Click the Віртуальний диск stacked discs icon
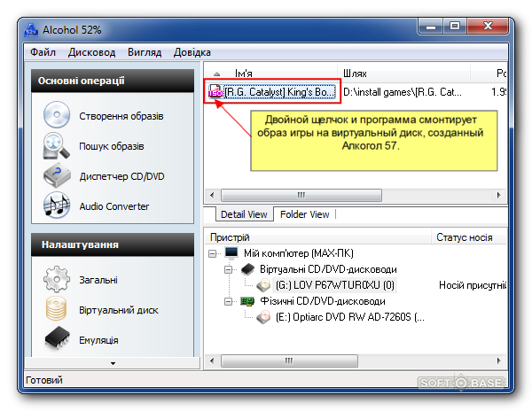The image size is (532, 411). (x=57, y=308)
